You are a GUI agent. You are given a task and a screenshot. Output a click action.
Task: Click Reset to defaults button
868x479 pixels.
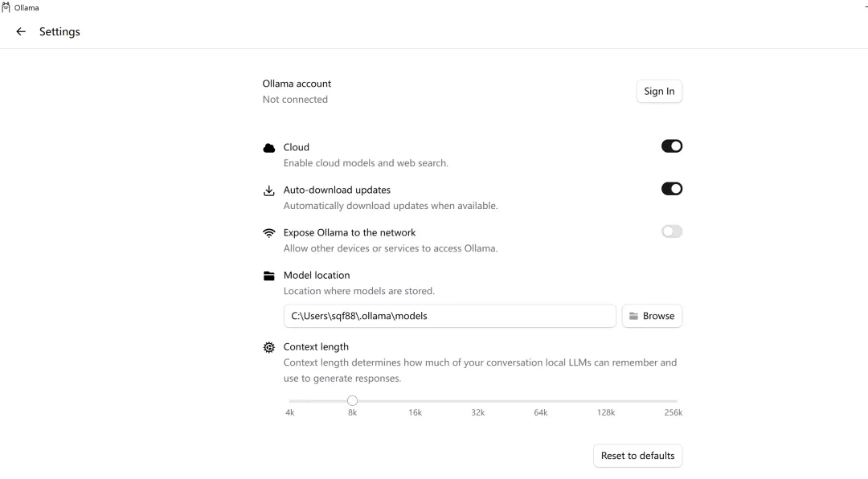click(637, 456)
